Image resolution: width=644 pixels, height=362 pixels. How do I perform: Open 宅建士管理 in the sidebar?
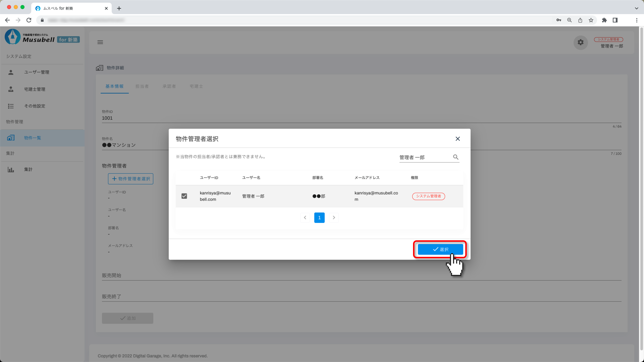(35, 89)
